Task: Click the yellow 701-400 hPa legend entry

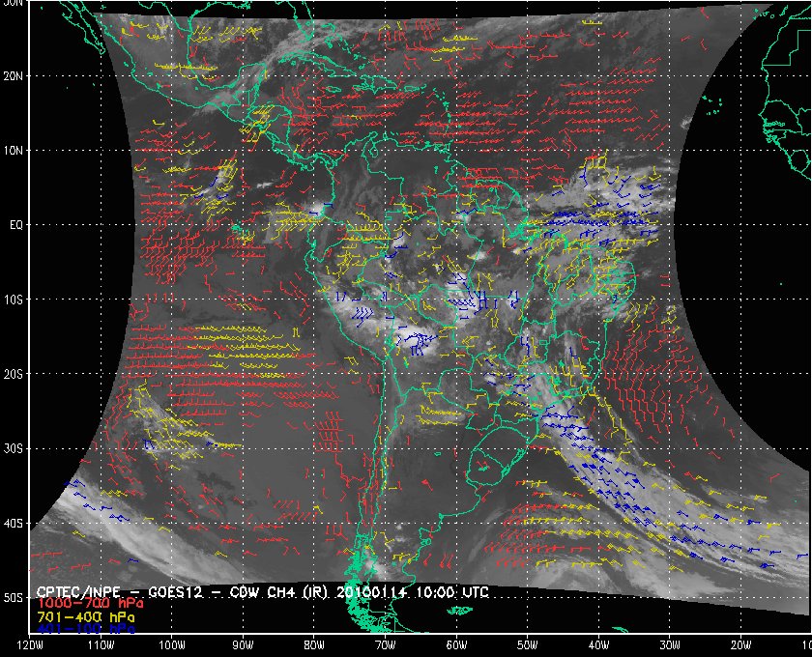Action: [x=86, y=617]
